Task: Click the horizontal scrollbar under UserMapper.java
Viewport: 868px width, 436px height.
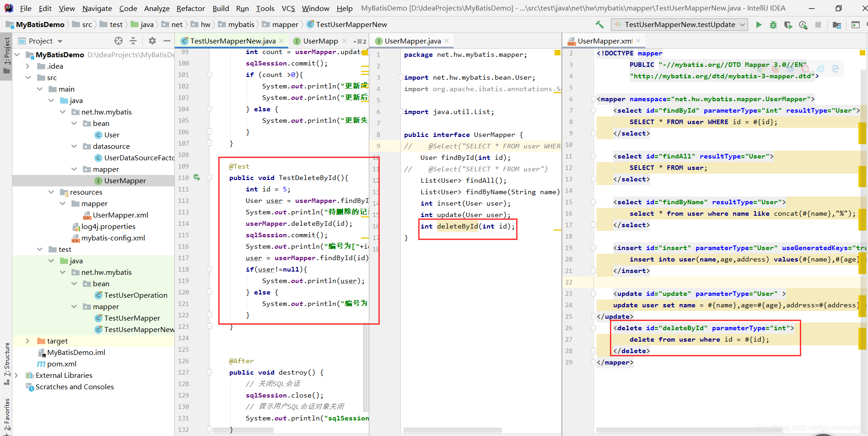Action: pyautogui.click(x=452, y=431)
